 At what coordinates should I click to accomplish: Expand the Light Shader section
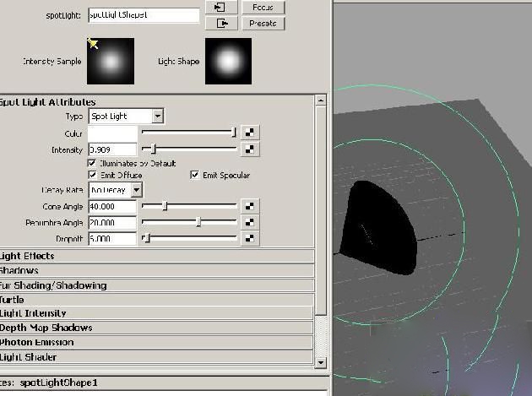pyautogui.click(x=156, y=357)
